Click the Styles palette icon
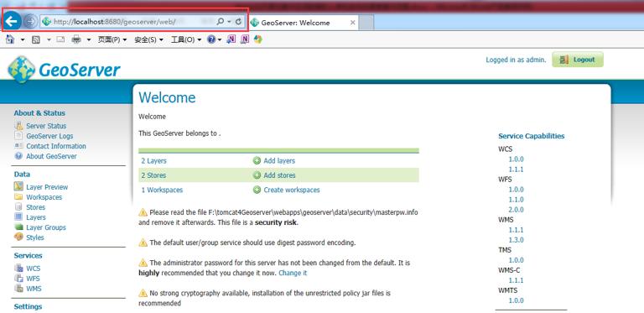The width and height of the screenshot is (644, 313). pos(18,237)
